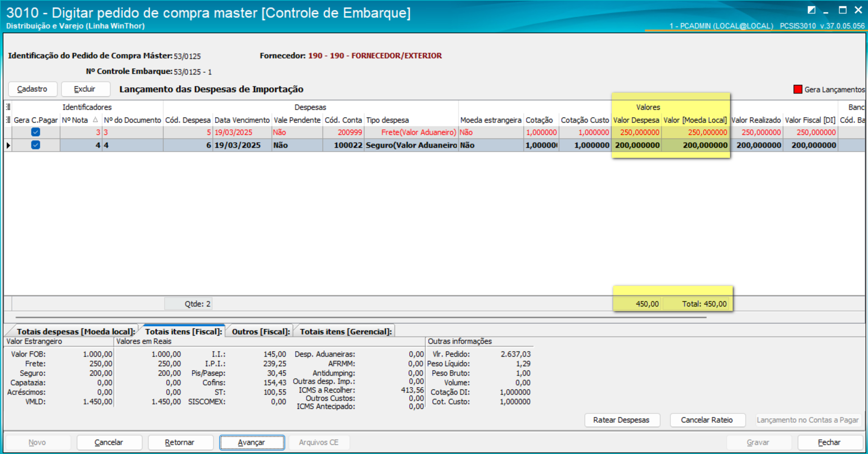Viewport: 868px width, 454px height.
Task: Switch to the Outros [Fiscal] tab
Action: click(261, 331)
